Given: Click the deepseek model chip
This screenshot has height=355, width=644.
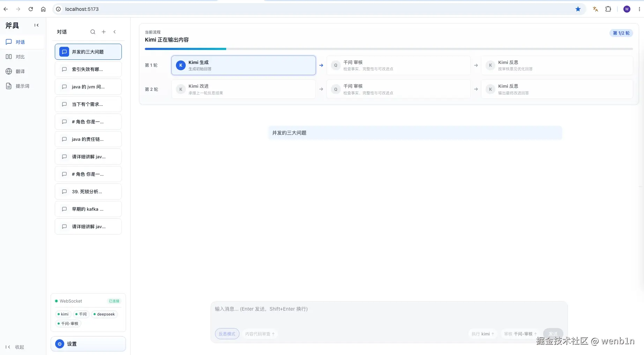Looking at the screenshot, I should coord(104,314).
